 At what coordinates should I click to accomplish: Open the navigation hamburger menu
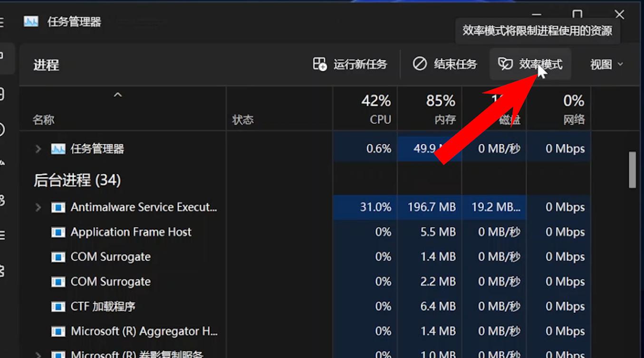pos(2,21)
